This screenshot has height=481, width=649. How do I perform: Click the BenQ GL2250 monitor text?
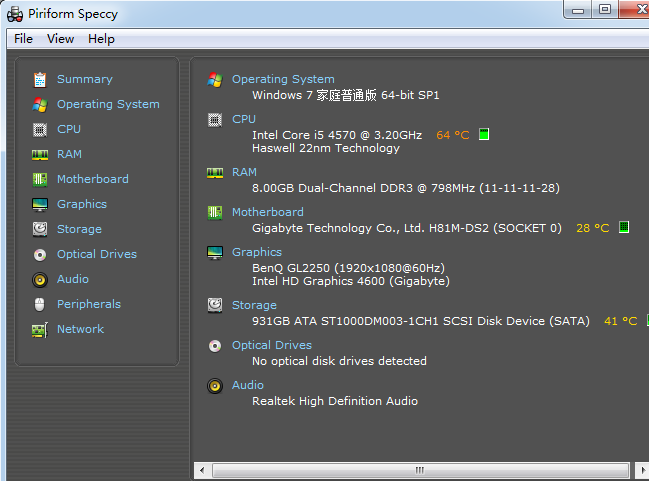pos(348,268)
